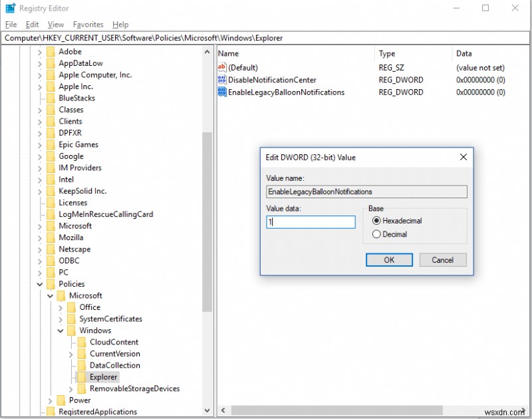Screen dimensions: 532x419
Task: Confirm the DWORD value with OK
Action: coord(389,260)
